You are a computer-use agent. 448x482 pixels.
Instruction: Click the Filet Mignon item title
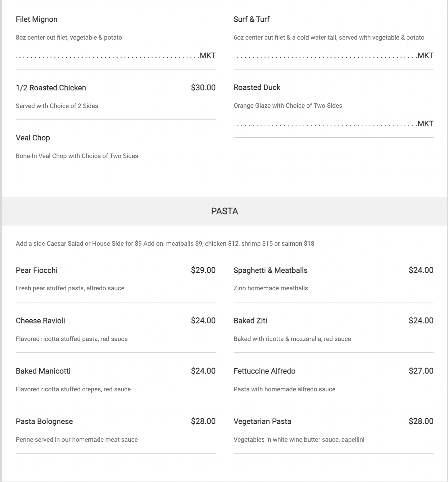tap(37, 19)
